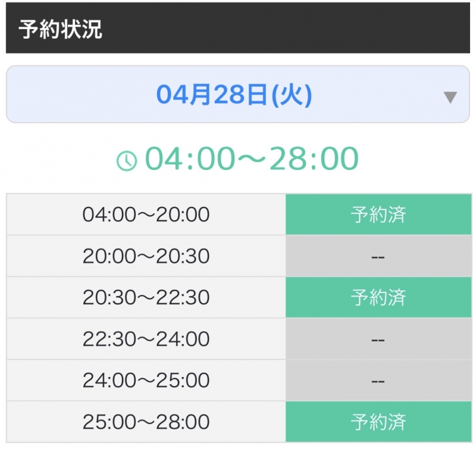Select the 04:00〜20:00 time label

click(x=145, y=214)
